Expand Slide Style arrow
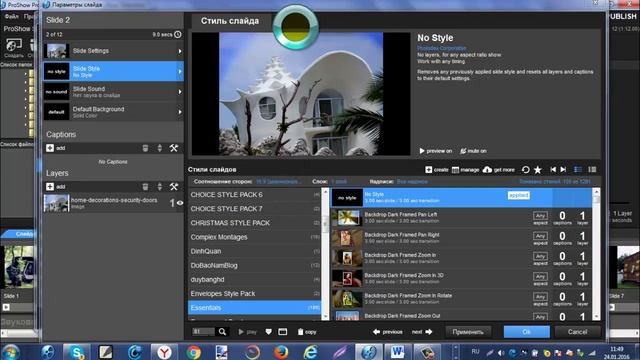Image resolution: width=640 pixels, height=360 pixels. [x=180, y=71]
